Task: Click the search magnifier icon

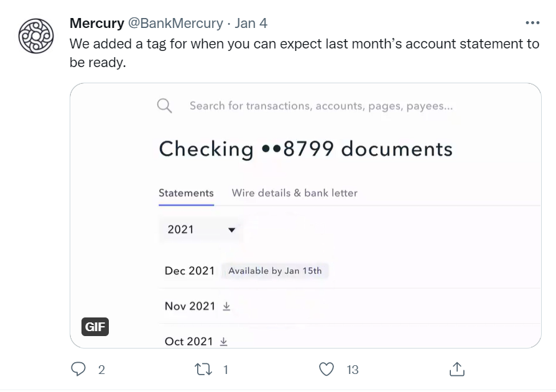Action: (x=165, y=106)
